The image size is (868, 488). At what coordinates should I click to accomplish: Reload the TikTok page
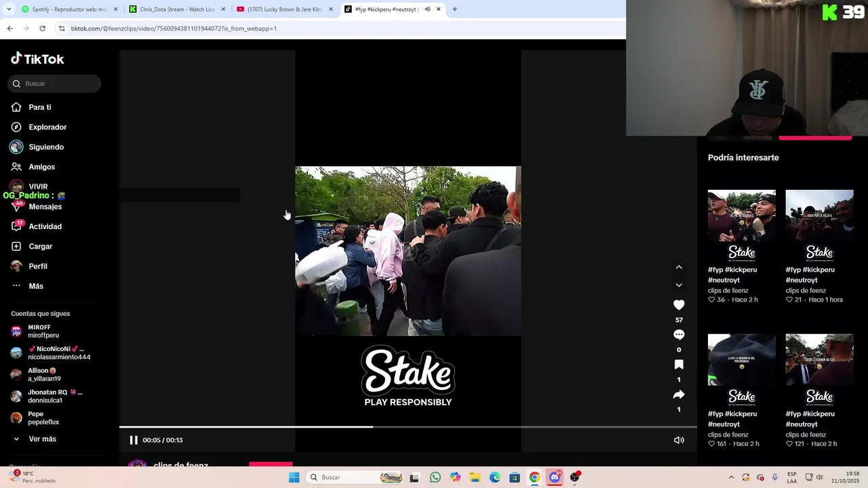coord(42,28)
